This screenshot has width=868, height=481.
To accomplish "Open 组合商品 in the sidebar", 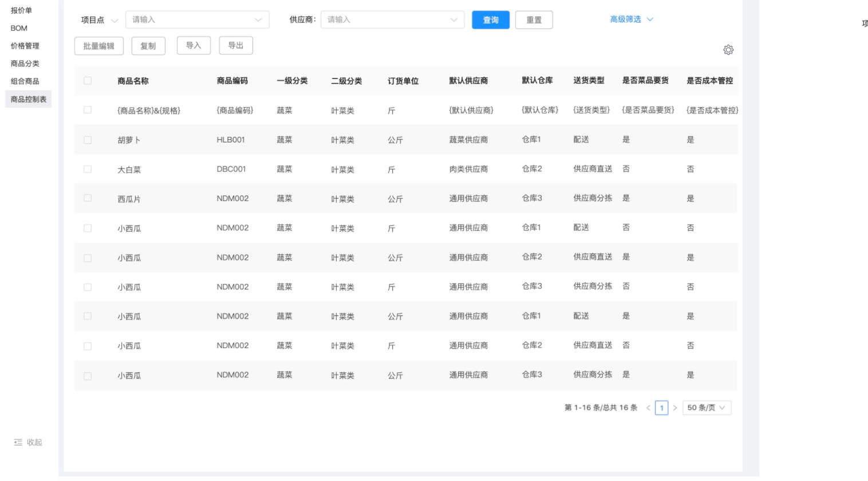I will pyautogui.click(x=25, y=81).
